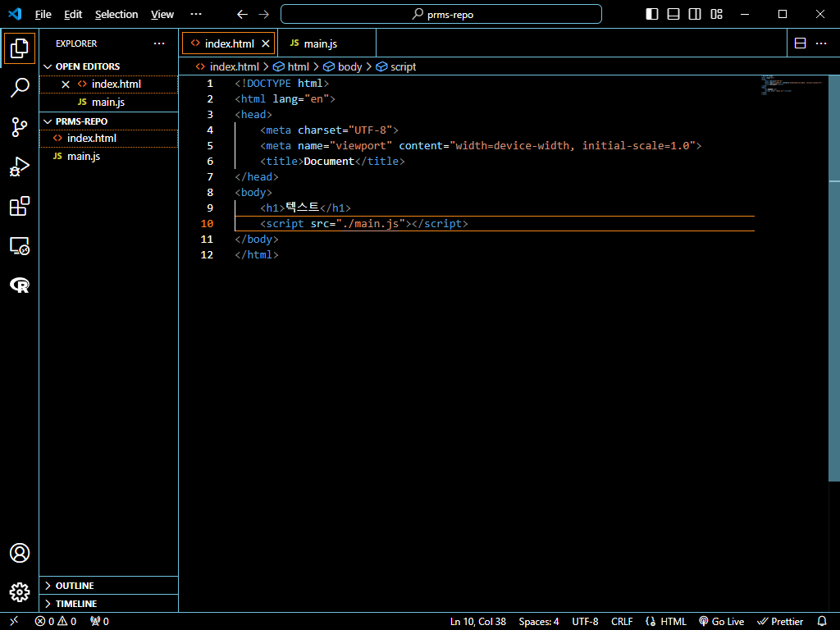Viewport: 840px width, 630px height.
Task: Select main.js in the PRMS-REPO folder tree
Action: [x=84, y=156]
